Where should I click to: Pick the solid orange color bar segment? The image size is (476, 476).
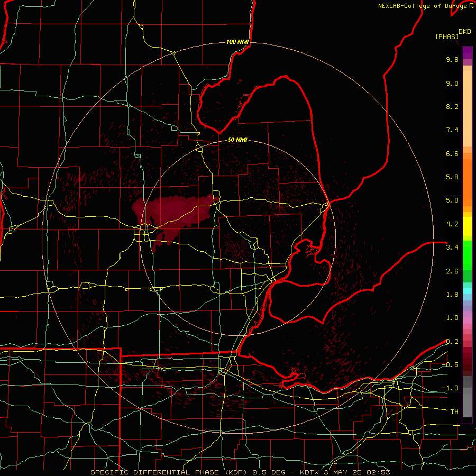coord(467,182)
